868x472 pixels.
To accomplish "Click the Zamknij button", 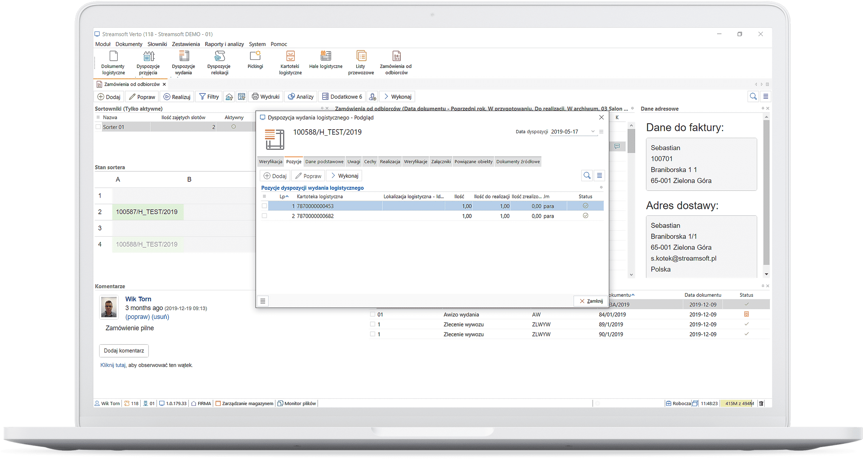I will click(x=591, y=301).
